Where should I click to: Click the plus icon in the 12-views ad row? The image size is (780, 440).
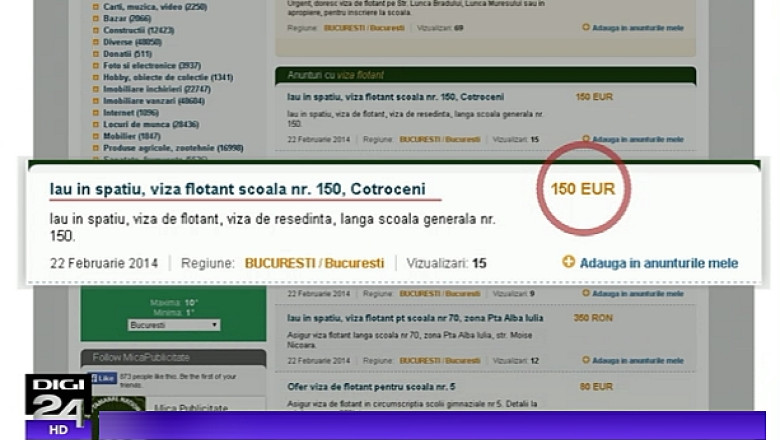coord(585,360)
